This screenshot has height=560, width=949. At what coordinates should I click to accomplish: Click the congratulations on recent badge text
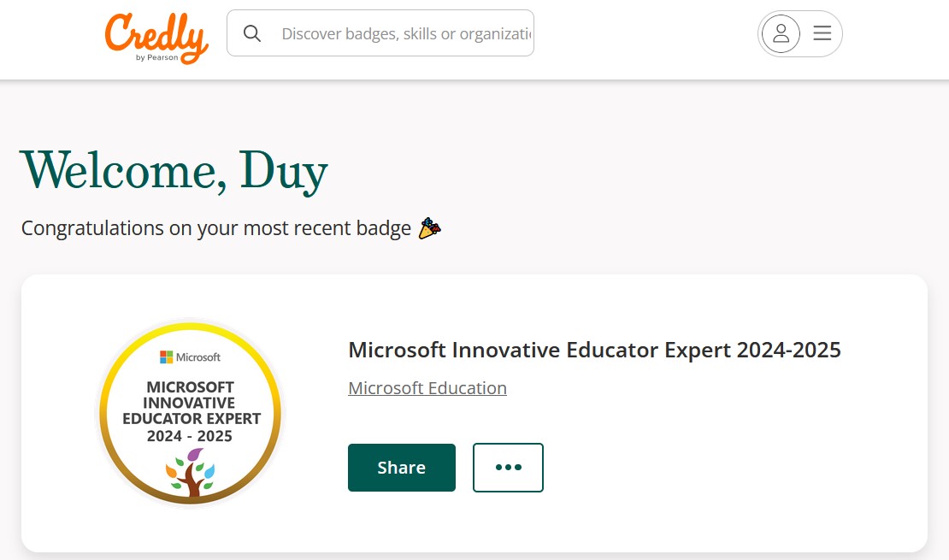coord(216,228)
